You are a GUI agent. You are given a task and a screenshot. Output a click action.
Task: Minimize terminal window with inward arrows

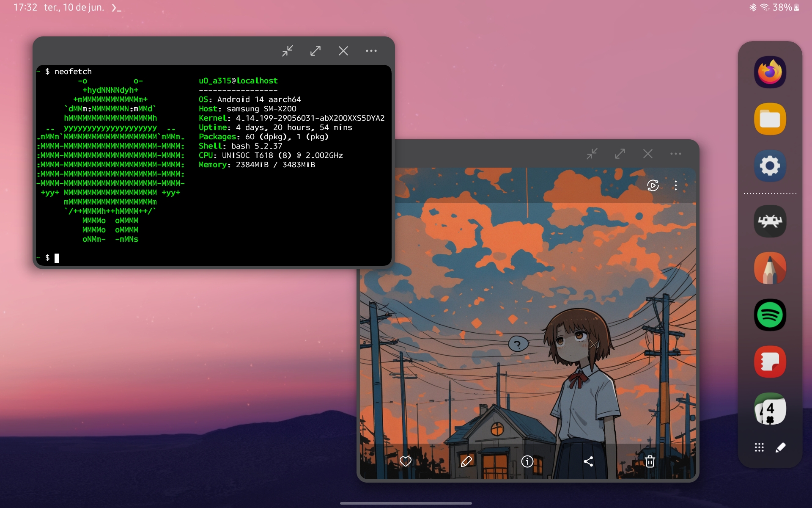pos(288,51)
